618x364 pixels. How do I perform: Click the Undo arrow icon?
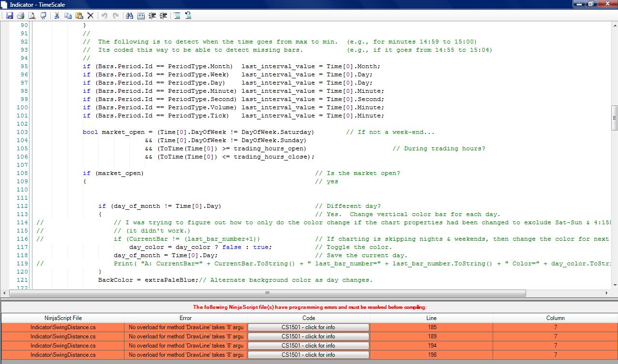pos(104,15)
